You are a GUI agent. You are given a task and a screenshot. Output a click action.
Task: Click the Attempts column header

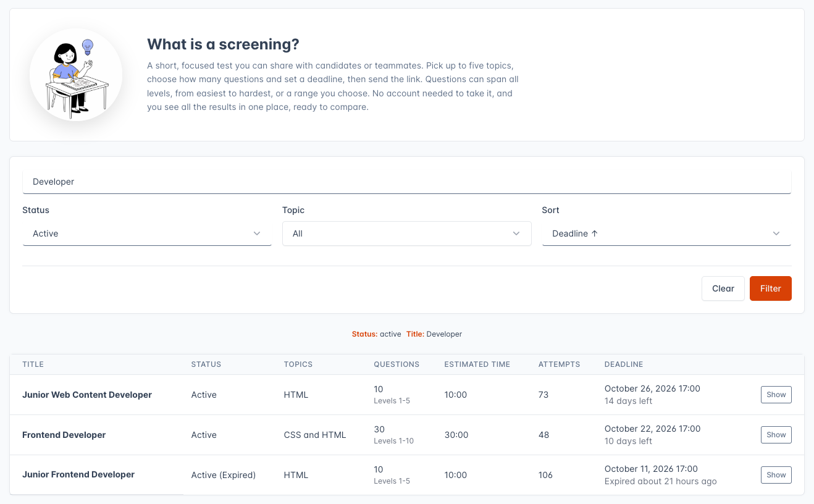coord(560,364)
